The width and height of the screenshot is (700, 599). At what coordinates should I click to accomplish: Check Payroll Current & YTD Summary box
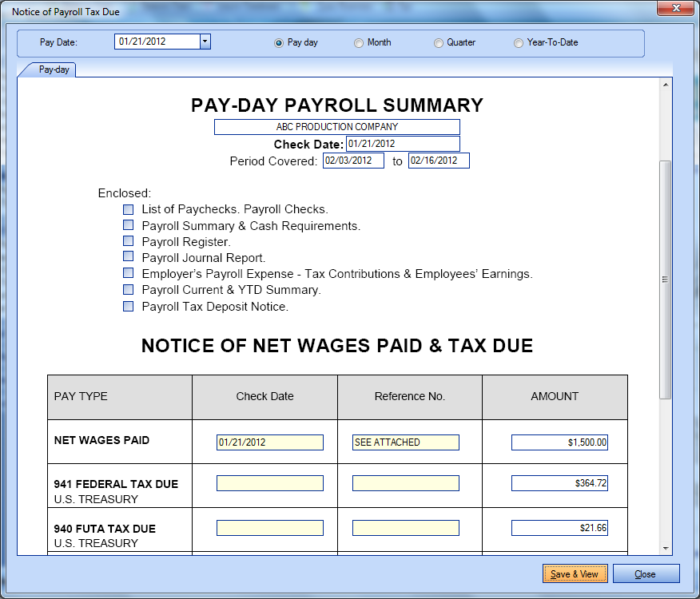pos(129,290)
